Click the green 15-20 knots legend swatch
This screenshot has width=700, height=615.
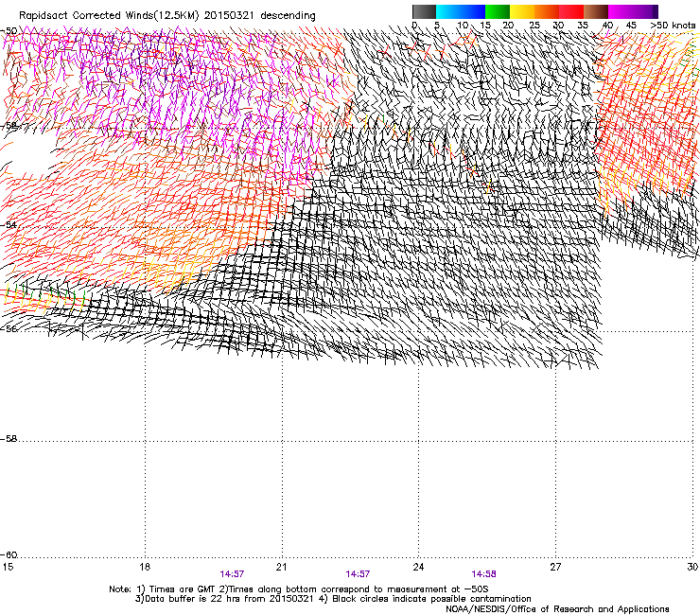(498, 11)
